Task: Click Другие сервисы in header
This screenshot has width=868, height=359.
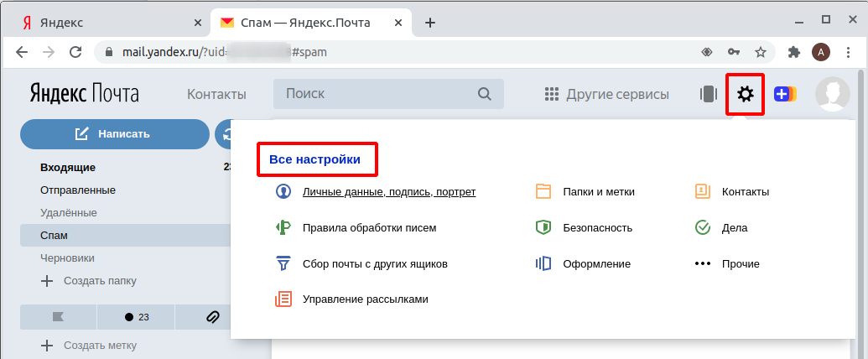Action: tap(617, 94)
